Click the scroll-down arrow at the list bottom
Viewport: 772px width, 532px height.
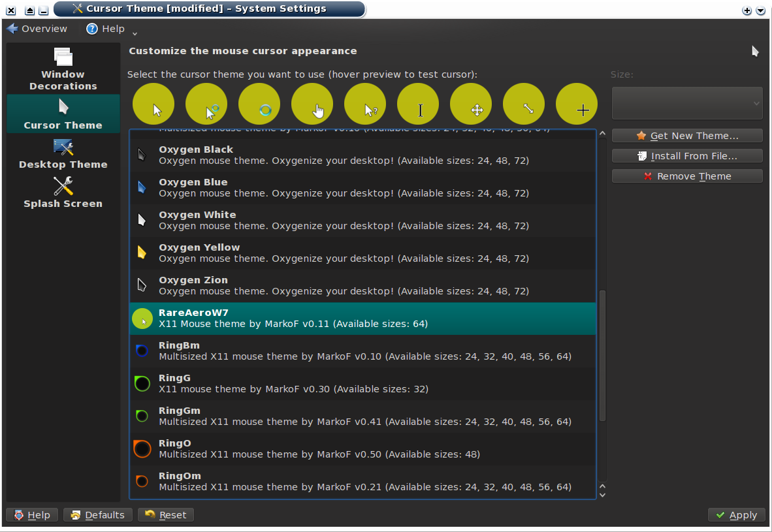(x=602, y=495)
